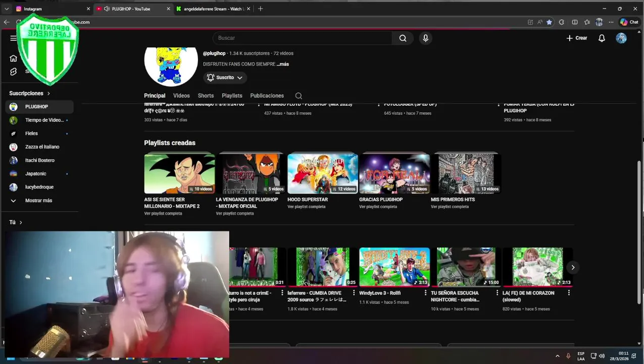
Task: Expand the Suscripciones section arrow
Action: [x=48, y=94]
